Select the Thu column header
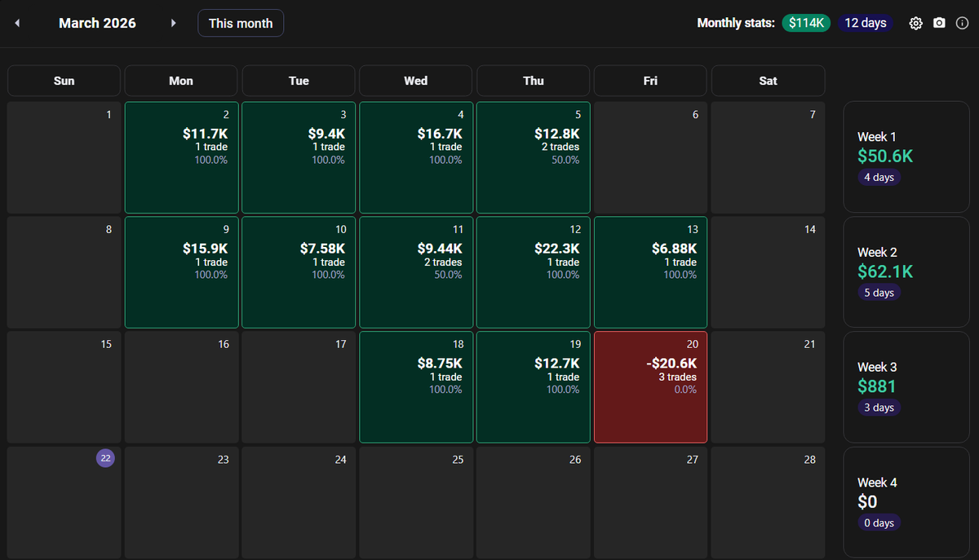Viewport: 979px width, 560px height. 534,81
